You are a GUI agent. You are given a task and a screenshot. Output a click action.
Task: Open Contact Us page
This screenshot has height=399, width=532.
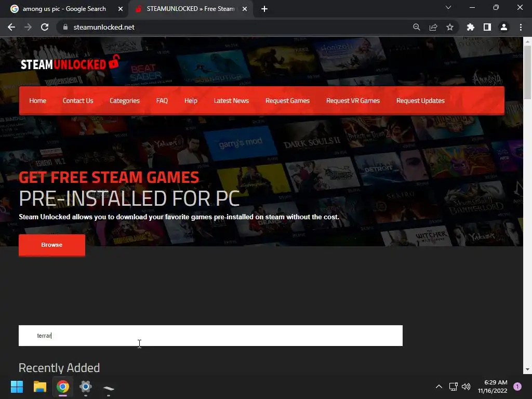point(78,101)
